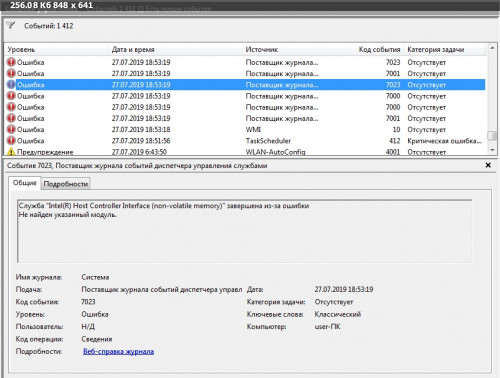Click the event list scrollbar down arrow
Viewport: 500px width, 378px height.
coord(492,150)
